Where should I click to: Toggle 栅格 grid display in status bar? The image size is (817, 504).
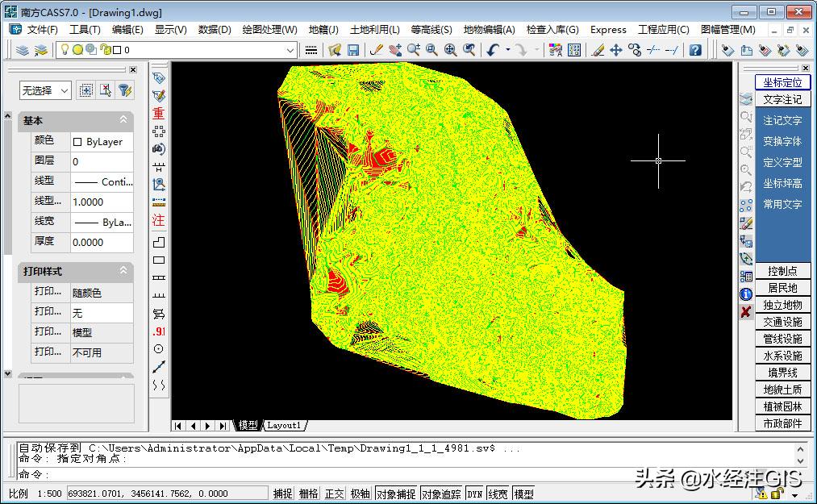[308, 494]
